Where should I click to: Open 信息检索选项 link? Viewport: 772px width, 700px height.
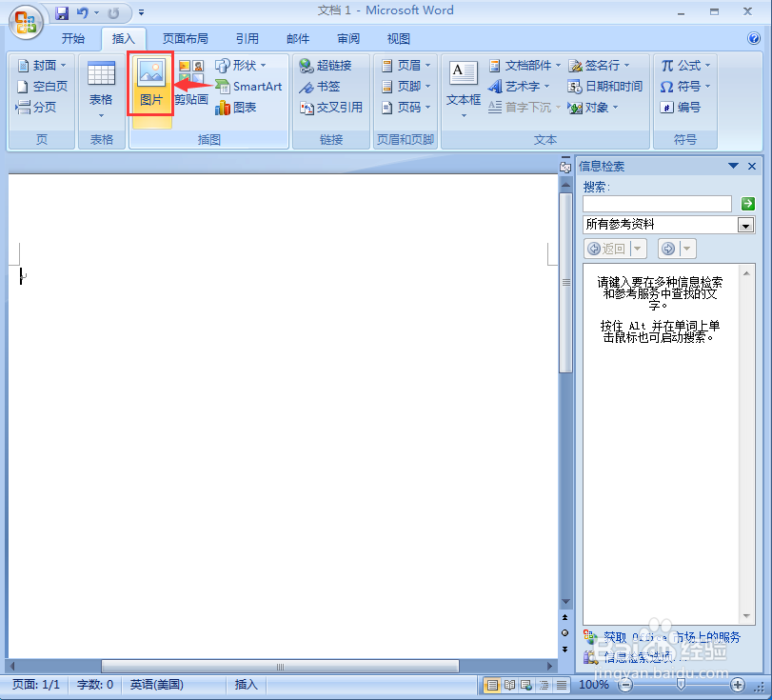[x=645, y=656]
